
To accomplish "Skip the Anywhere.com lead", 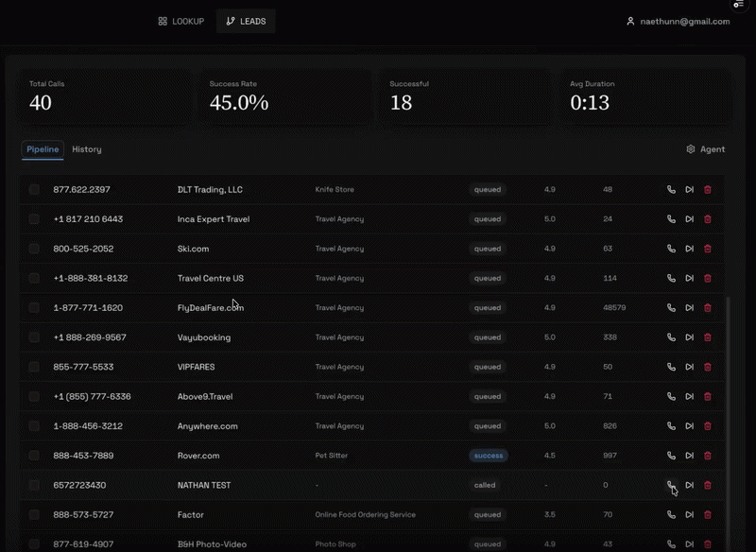I will tap(690, 426).
